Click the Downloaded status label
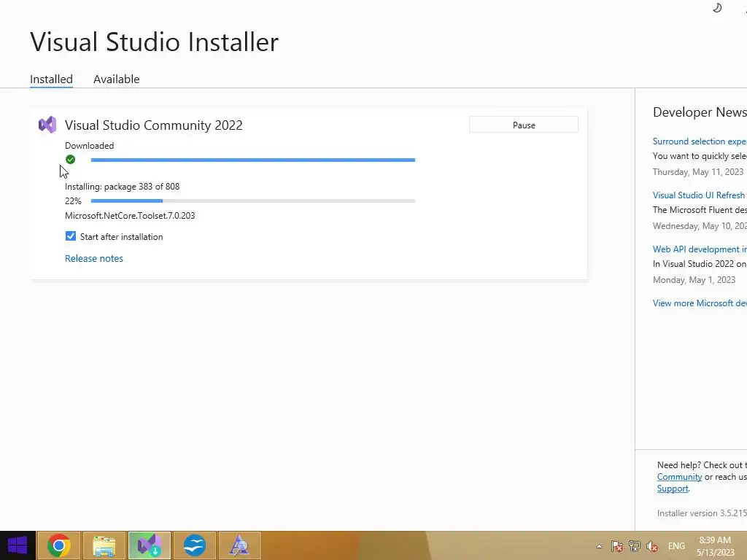Viewport: 747px width, 560px height. point(90,146)
